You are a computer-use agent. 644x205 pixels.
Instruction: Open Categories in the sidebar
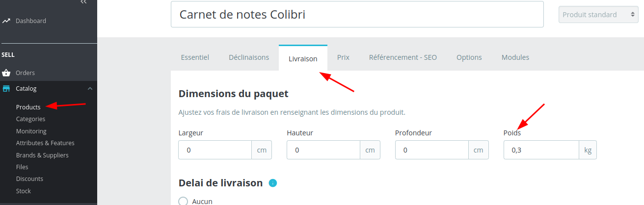point(30,119)
